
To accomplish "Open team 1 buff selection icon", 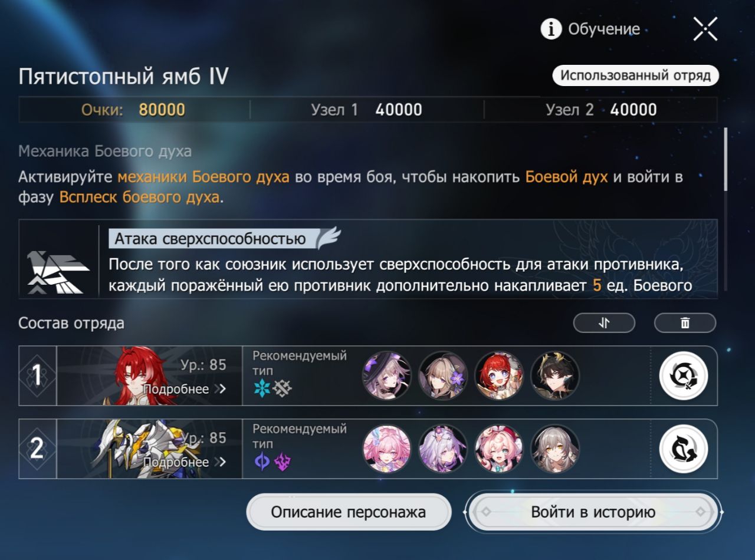I will click(683, 375).
